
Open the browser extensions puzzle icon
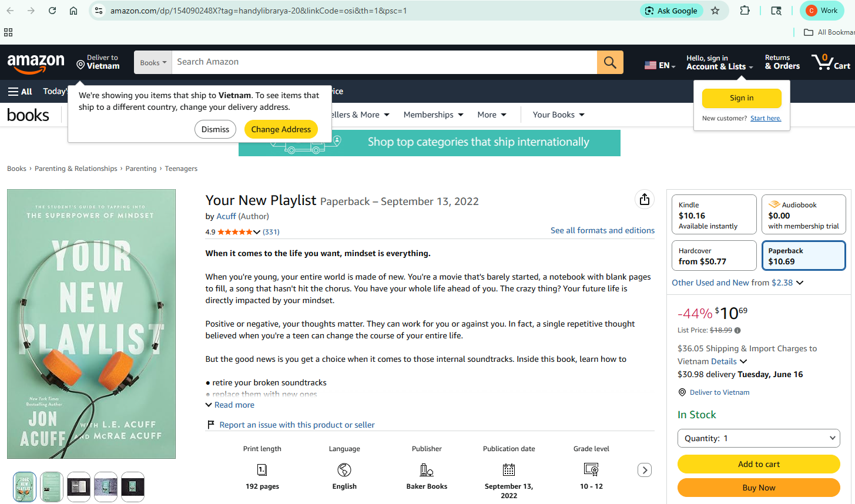(745, 11)
